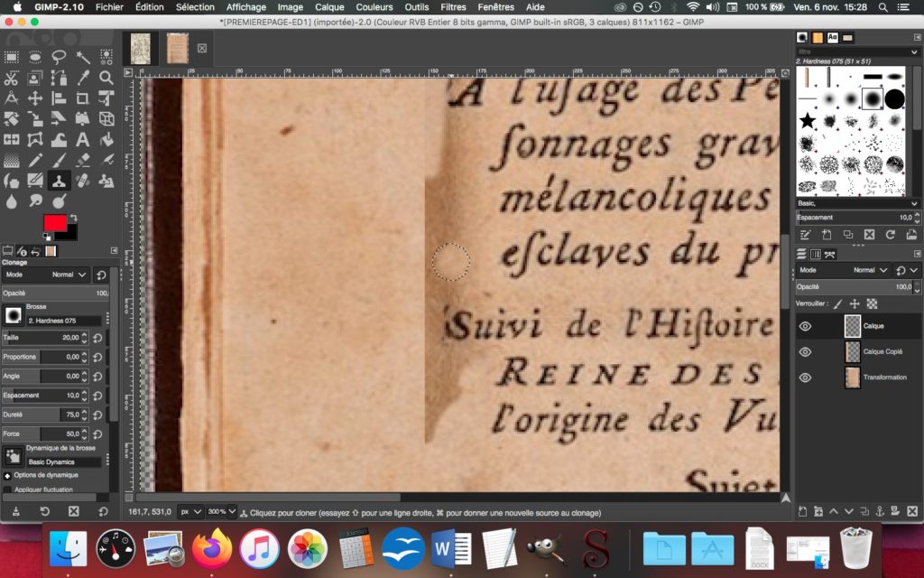Select the Ellipse Select tool
This screenshot has height=578, width=924.
[x=35, y=57]
